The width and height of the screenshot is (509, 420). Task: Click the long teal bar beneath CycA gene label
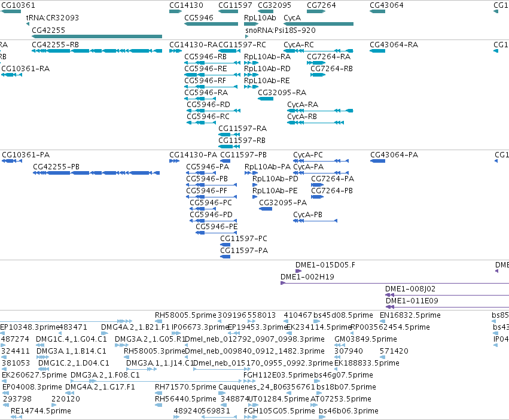(x=318, y=24)
